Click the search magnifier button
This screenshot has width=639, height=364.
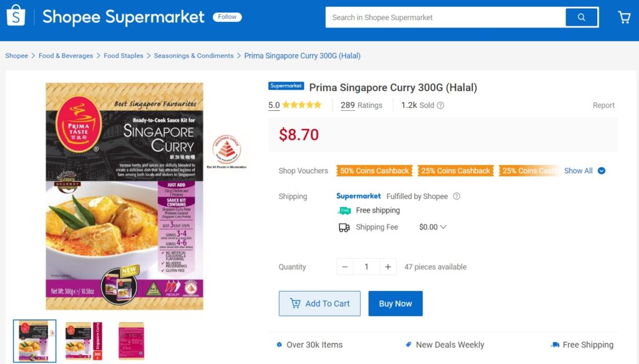(x=582, y=17)
